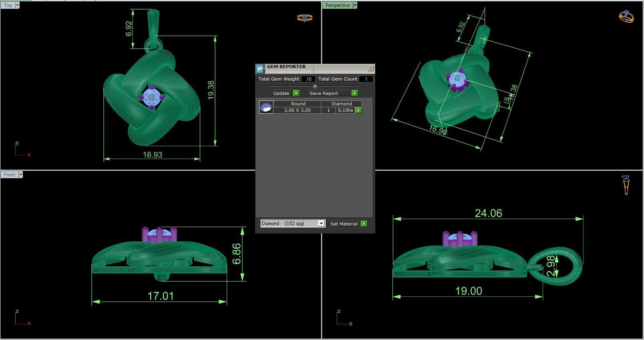
Task: Click the 0,10tw weight cell
Action: (x=346, y=110)
